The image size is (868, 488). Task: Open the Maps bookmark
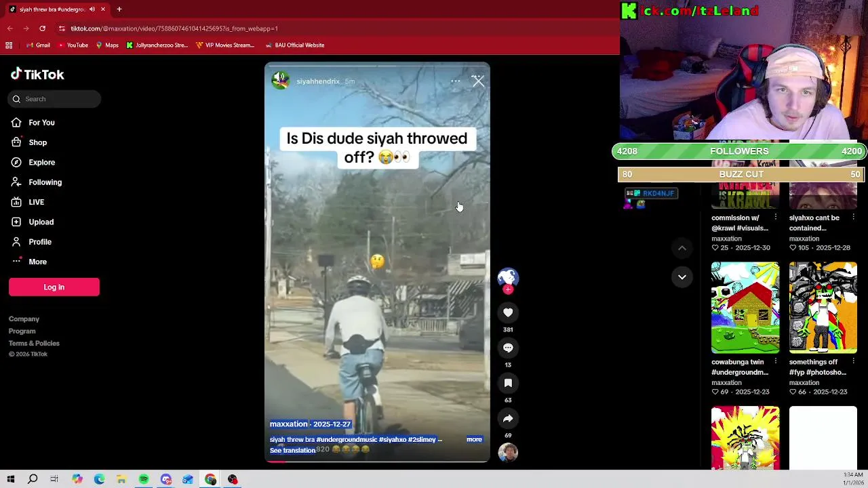[107, 45]
